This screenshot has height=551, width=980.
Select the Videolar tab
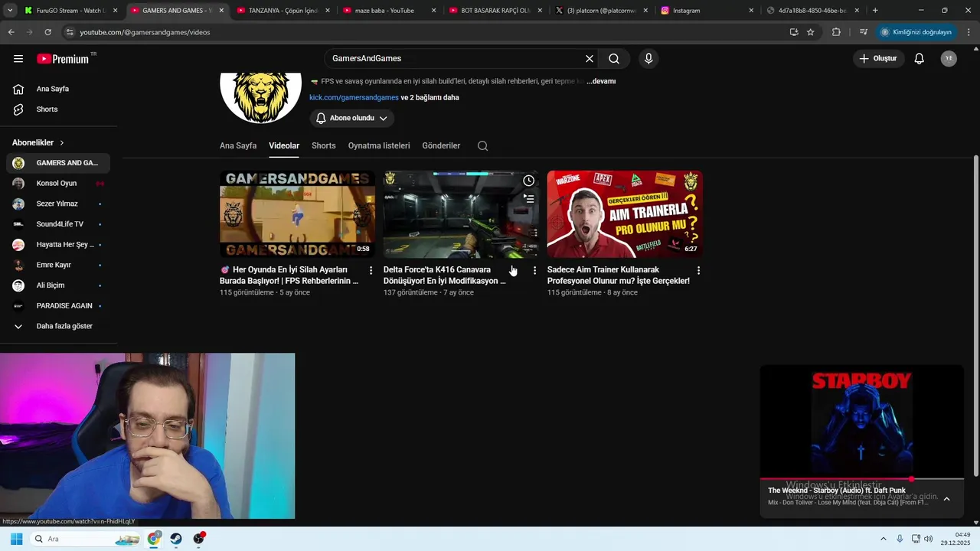pos(284,145)
